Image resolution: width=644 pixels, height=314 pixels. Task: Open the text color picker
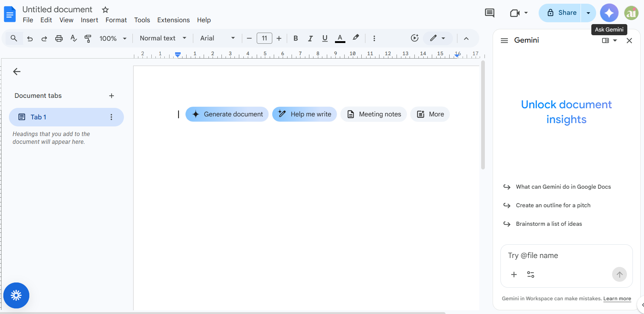coord(340,38)
